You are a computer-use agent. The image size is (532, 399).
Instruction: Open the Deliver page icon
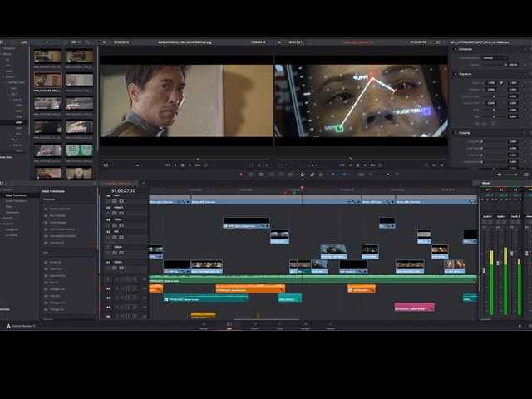(331, 326)
